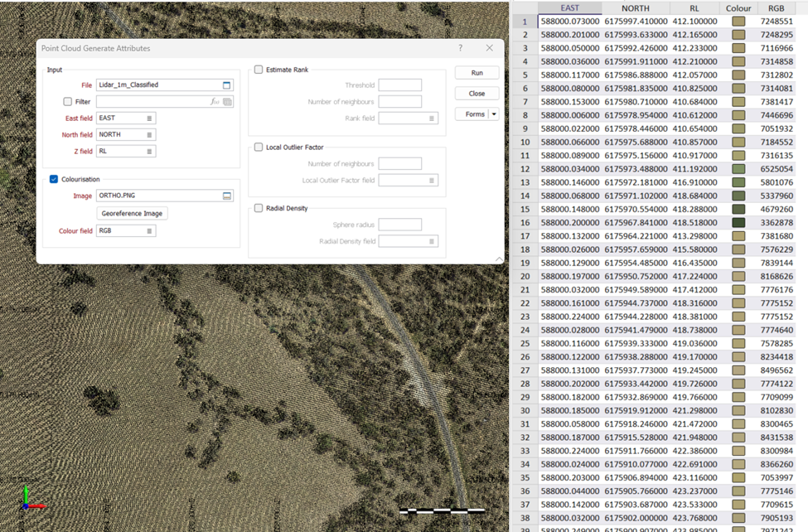Click the Georeference Image button

pos(133,214)
